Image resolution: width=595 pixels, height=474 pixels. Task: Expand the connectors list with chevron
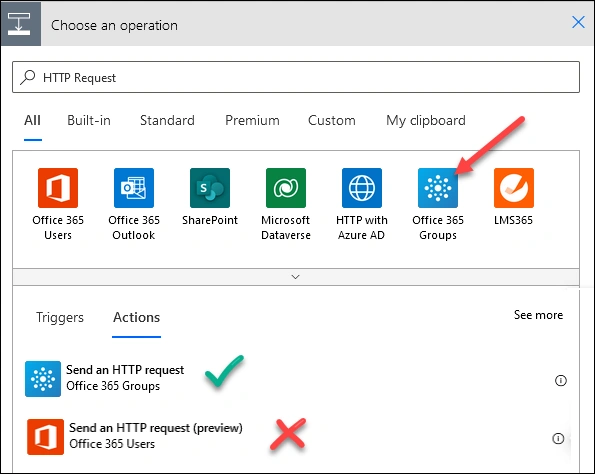click(x=296, y=277)
